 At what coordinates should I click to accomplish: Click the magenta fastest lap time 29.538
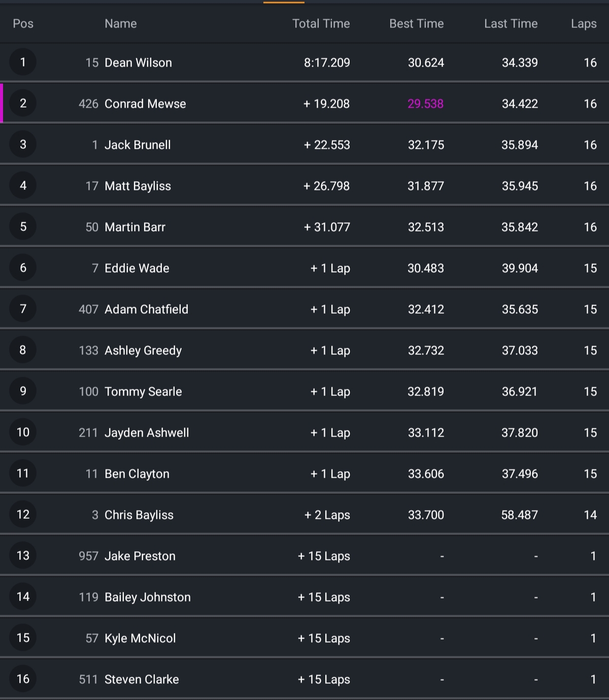pyautogui.click(x=425, y=104)
